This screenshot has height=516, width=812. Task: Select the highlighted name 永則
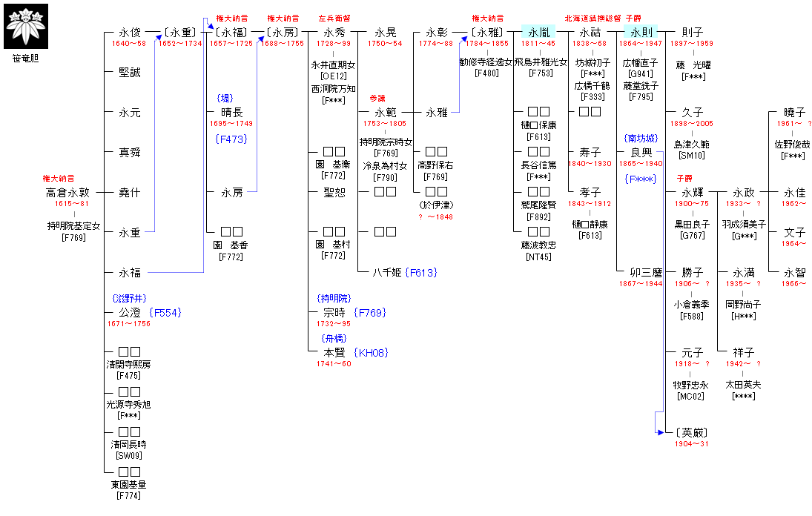641,33
